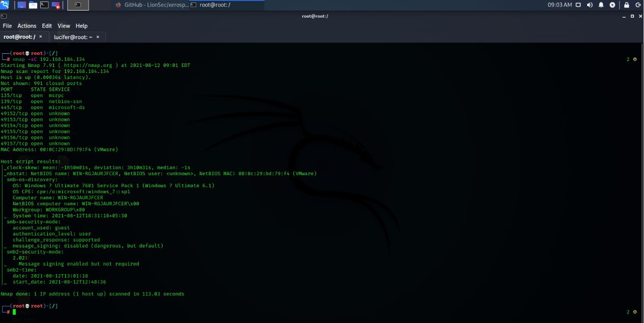Open the file manager launcher

tap(33, 5)
